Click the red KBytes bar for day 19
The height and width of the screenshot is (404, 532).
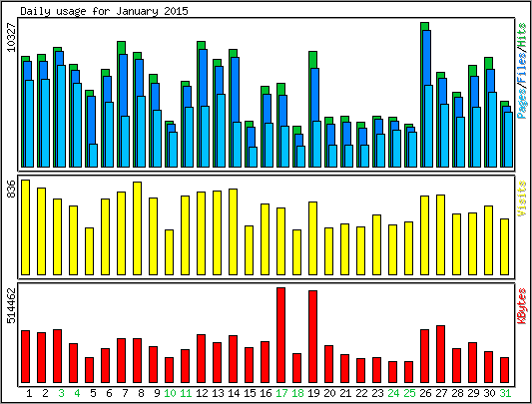tap(312, 336)
